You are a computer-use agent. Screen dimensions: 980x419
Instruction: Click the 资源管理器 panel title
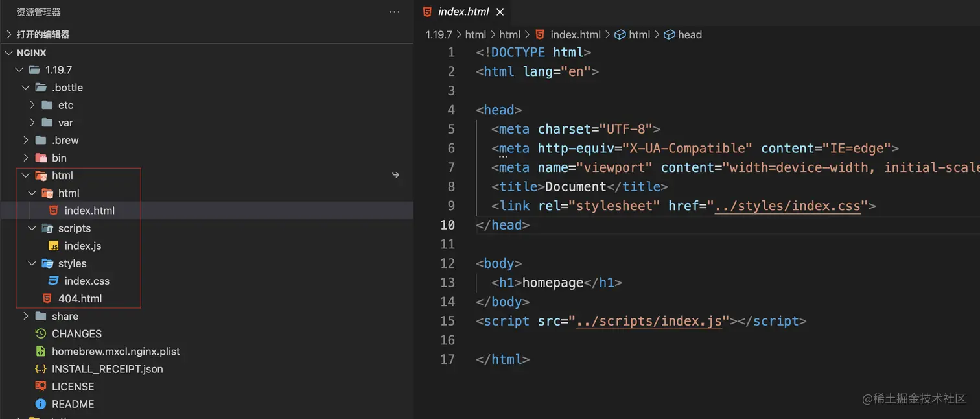[39, 12]
